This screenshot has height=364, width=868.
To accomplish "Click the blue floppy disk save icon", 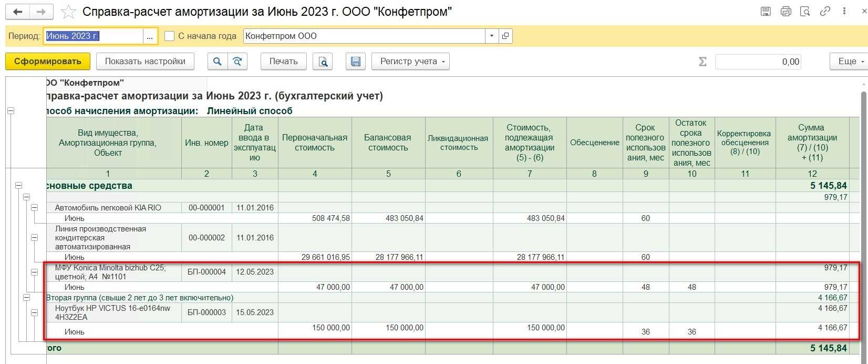I will tap(355, 62).
